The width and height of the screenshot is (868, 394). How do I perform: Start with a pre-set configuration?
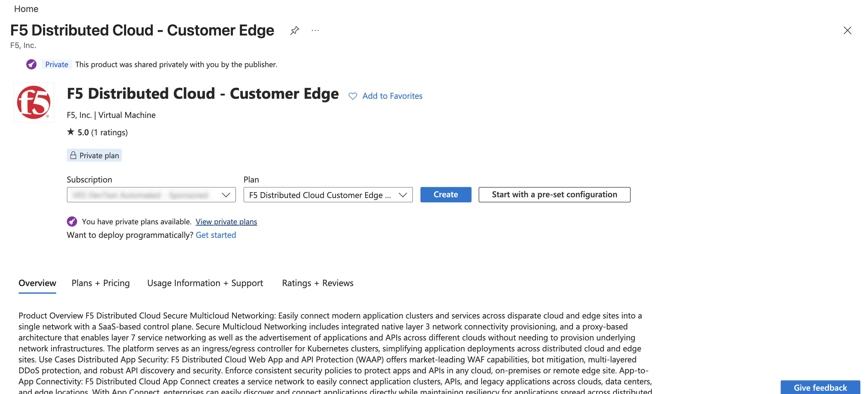tap(554, 194)
